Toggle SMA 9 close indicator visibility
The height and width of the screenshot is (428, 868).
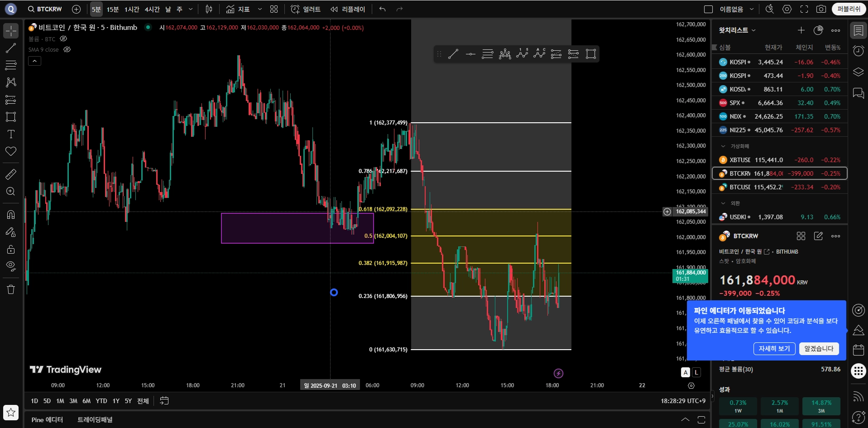(67, 49)
